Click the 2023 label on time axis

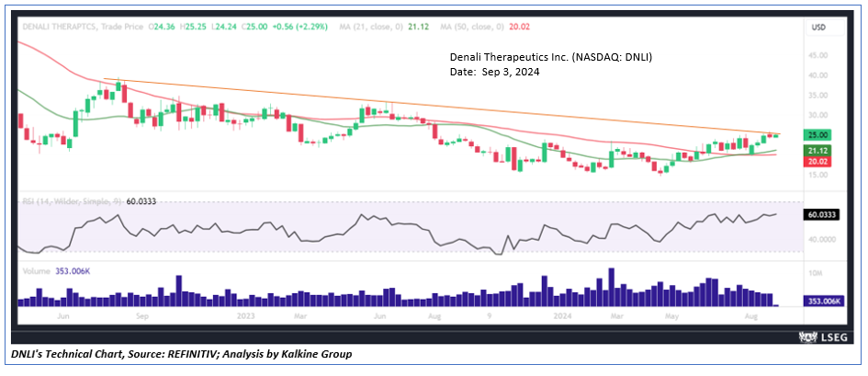pos(244,315)
